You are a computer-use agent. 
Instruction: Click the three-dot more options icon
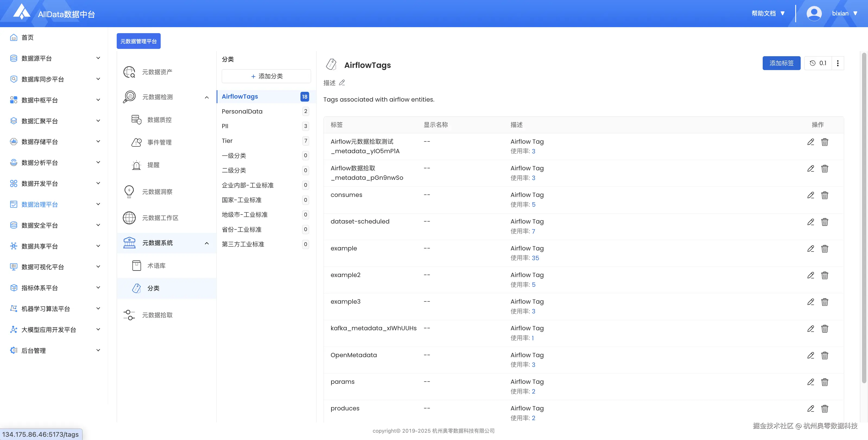click(x=838, y=63)
